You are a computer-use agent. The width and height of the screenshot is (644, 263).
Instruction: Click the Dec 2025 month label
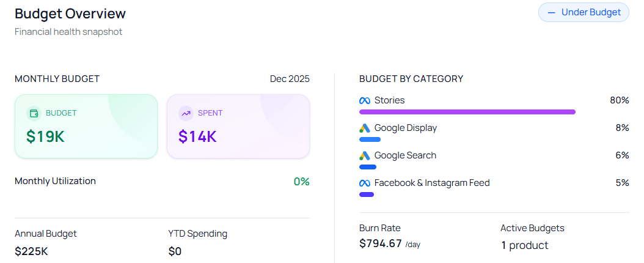pos(290,79)
